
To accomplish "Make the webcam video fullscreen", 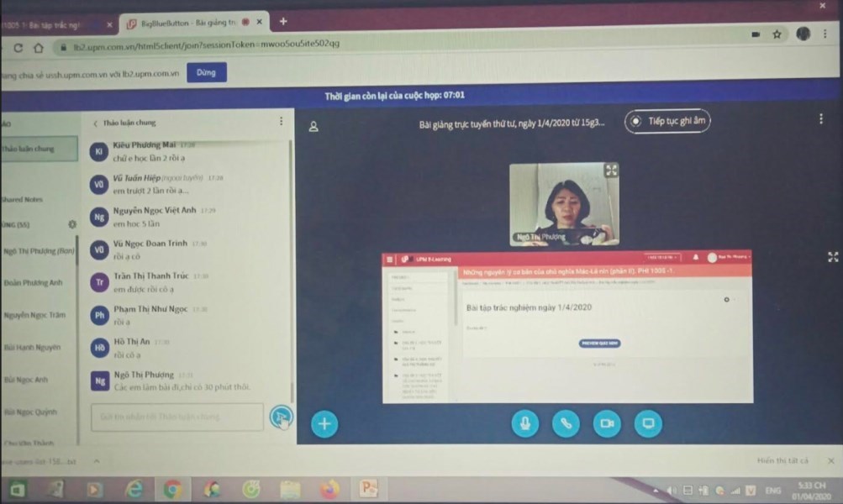I will coord(611,171).
